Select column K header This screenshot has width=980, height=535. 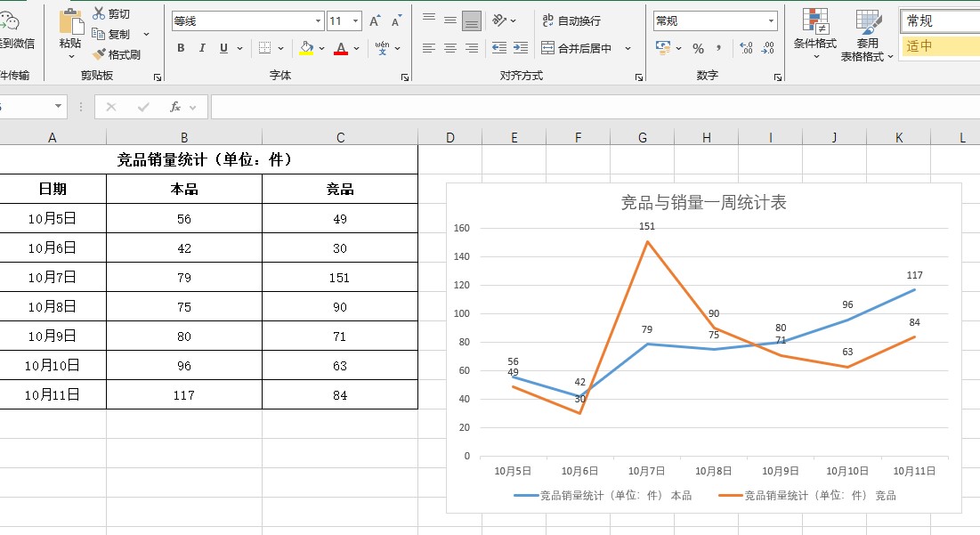[x=898, y=137]
